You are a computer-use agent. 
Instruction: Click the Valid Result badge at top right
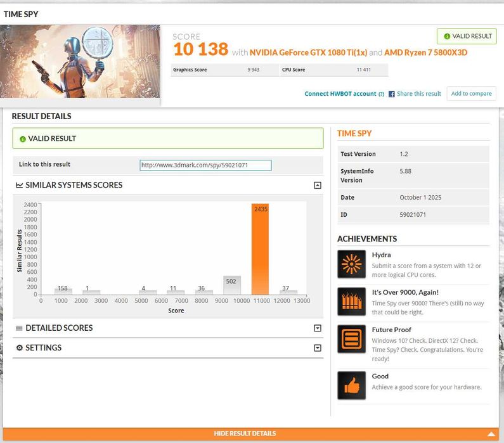[467, 36]
